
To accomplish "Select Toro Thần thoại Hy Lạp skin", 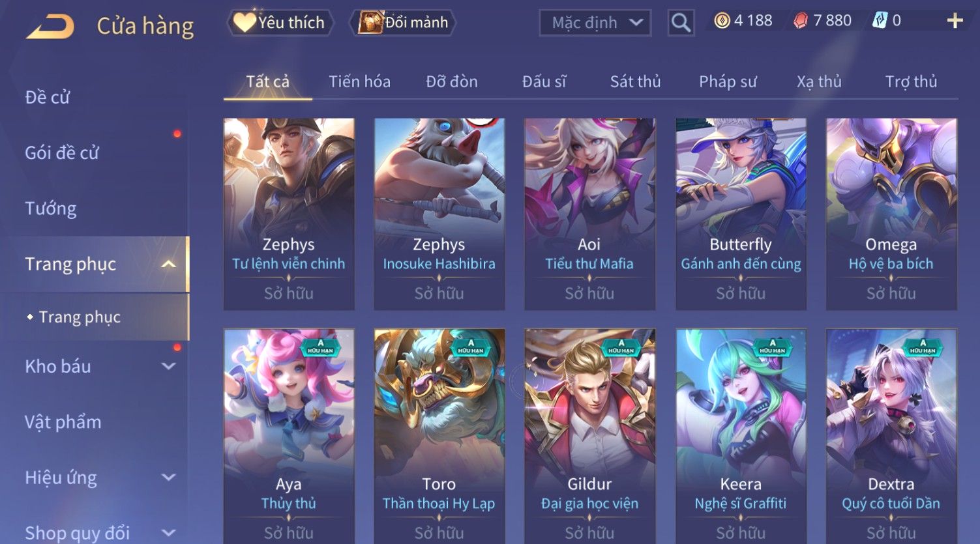I will pyautogui.click(x=439, y=435).
